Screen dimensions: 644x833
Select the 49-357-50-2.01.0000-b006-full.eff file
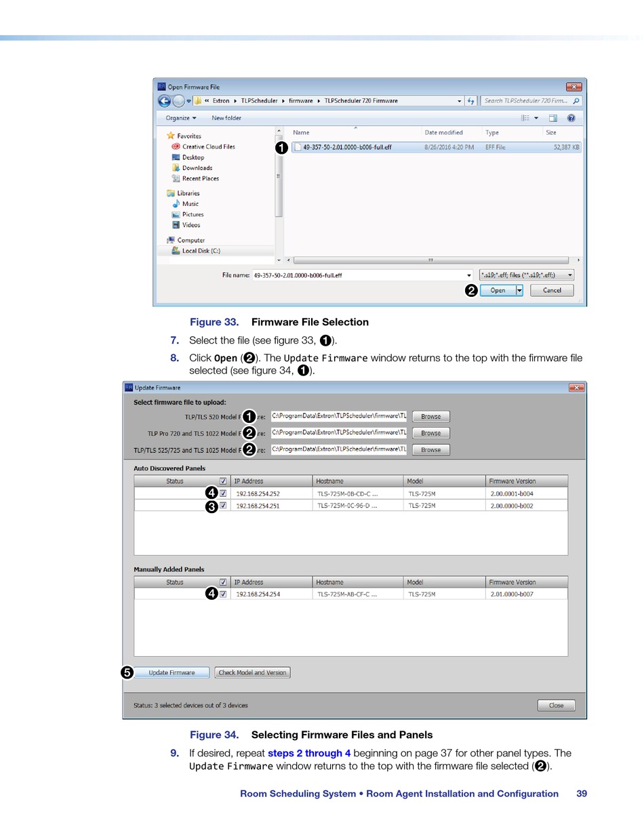346,147
